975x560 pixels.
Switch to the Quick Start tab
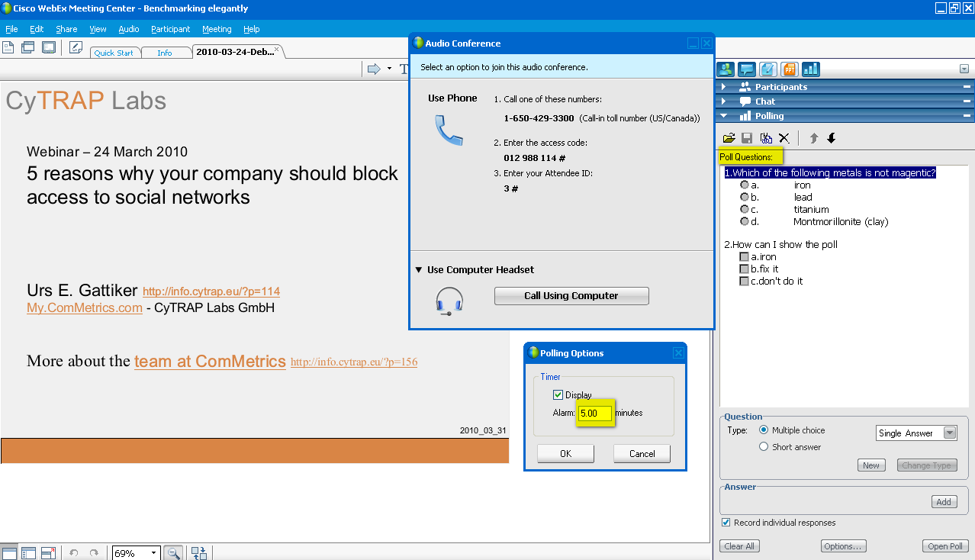pos(114,53)
